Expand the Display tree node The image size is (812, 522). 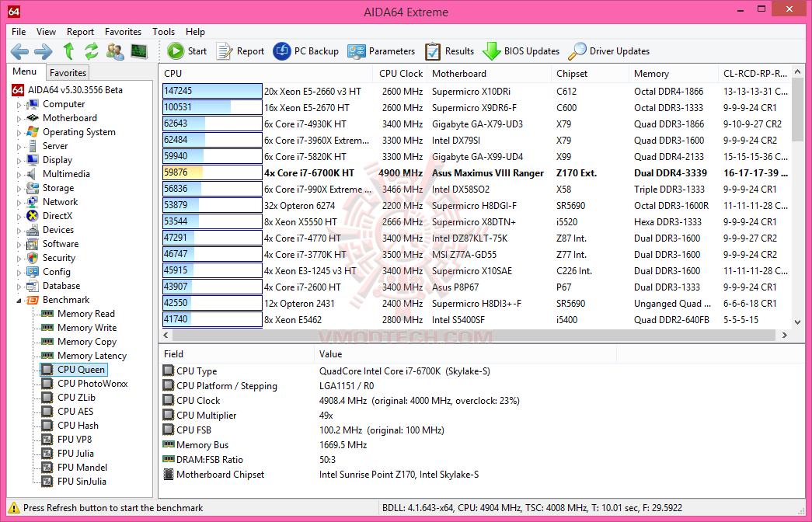(19, 161)
